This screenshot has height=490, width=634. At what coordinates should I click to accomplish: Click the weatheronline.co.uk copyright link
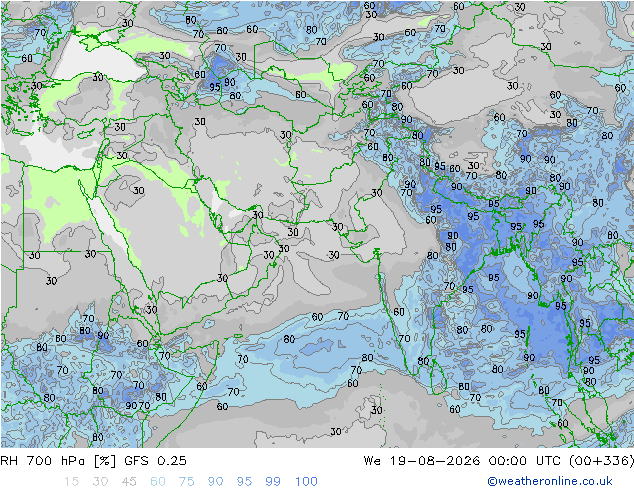tap(550, 481)
